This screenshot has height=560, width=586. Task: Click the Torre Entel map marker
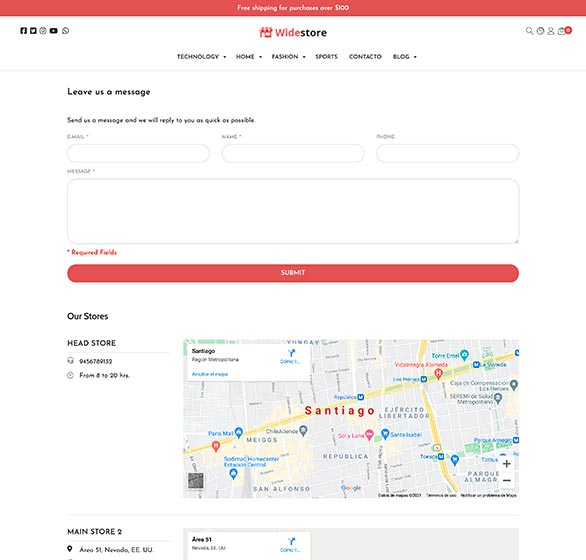pyautogui.click(x=464, y=354)
